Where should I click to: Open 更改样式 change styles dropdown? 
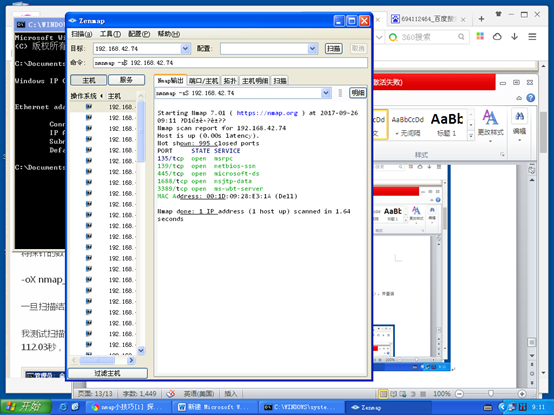pos(490,125)
